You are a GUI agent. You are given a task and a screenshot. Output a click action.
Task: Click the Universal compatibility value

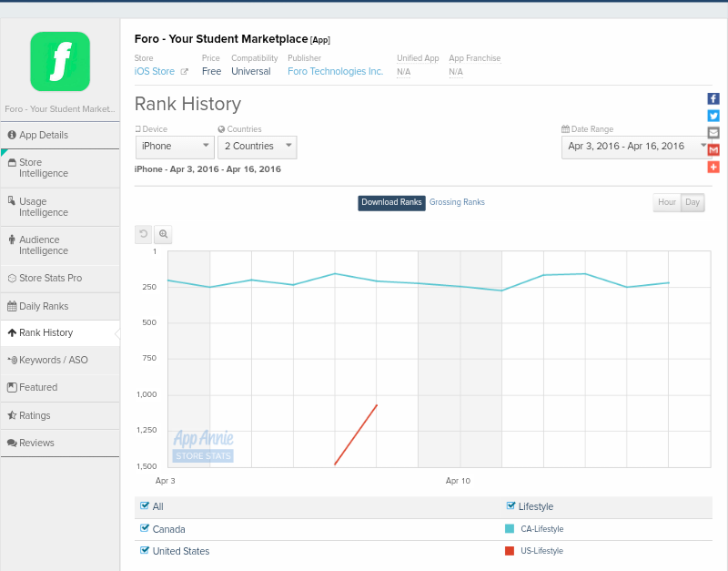tap(251, 71)
